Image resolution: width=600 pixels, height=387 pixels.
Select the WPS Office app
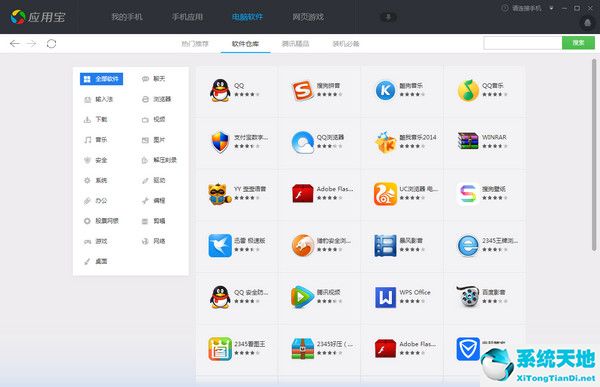click(402, 297)
